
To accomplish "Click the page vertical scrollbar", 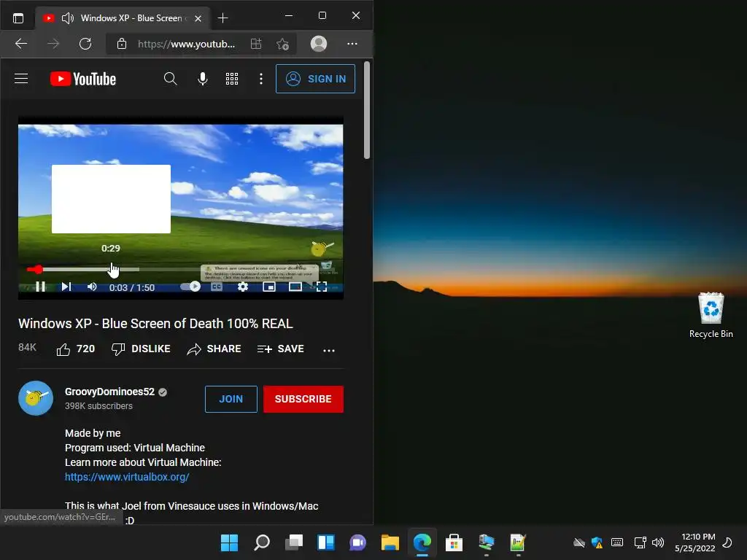I will click(x=367, y=111).
